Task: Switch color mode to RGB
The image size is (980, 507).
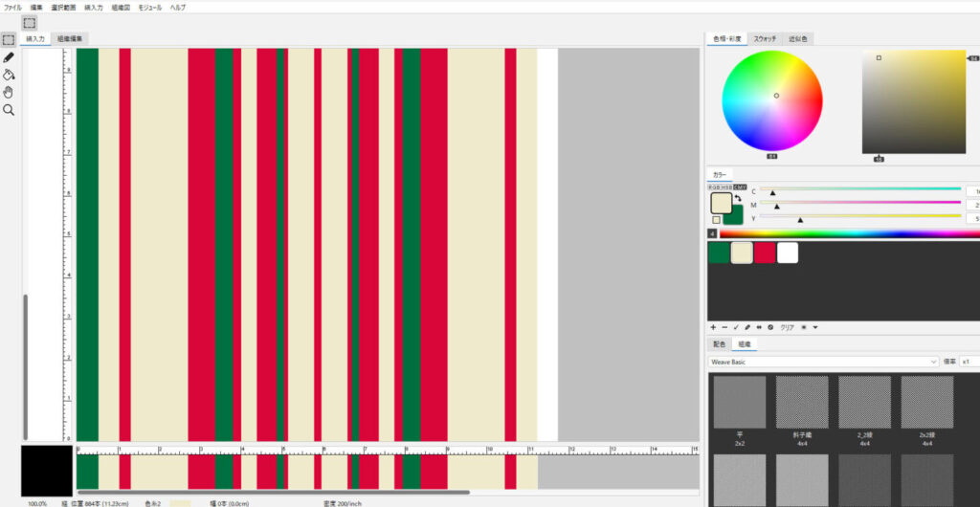Action: (x=712, y=187)
